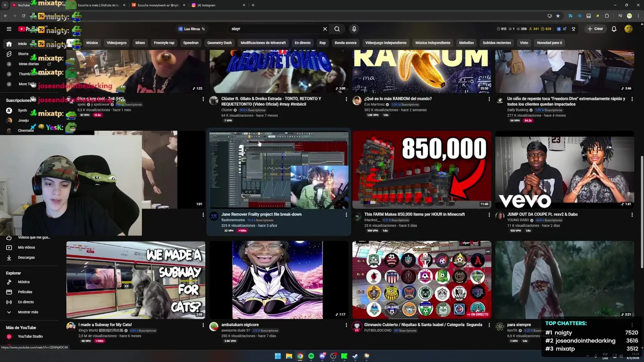Open the account avatar menu
The width and height of the screenshot is (644, 362).
click(x=628, y=29)
